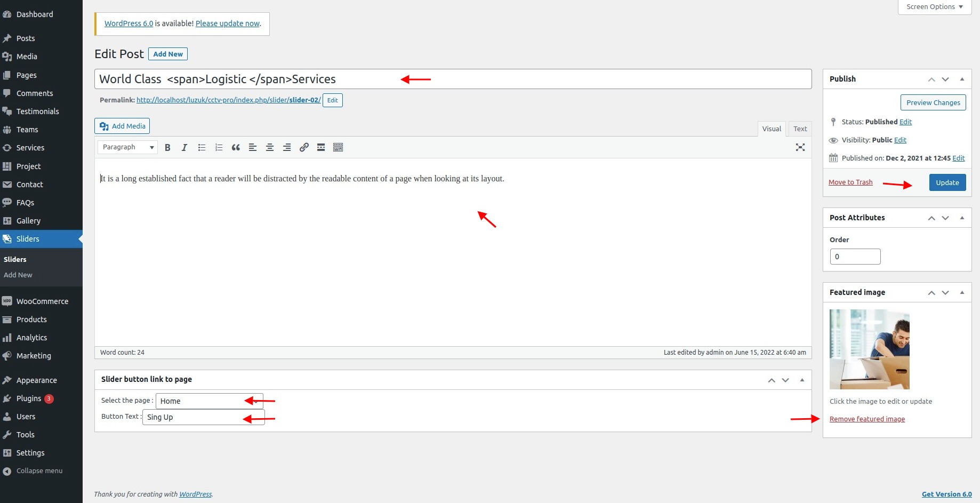980x503 pixels.
Task: Insert a numbered list
Action: pyautogui.click(x=219, y=148)
